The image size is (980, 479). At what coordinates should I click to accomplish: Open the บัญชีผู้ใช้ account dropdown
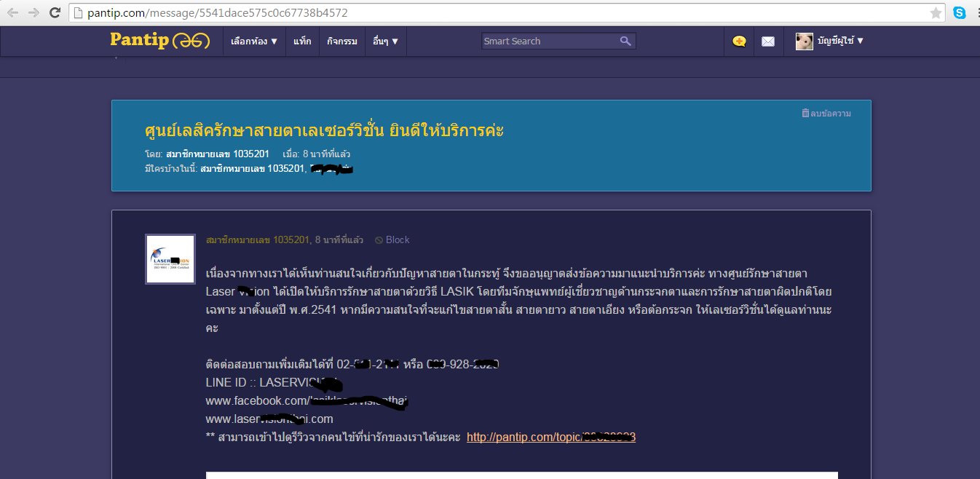pyautogui.click(x=839, y=41)
